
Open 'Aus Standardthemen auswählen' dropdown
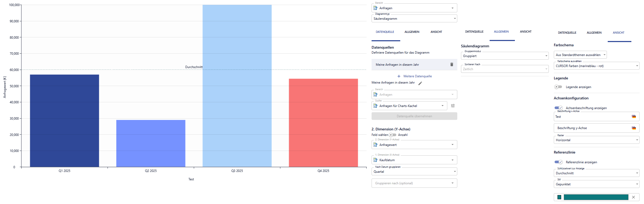[x=580, y=55]
